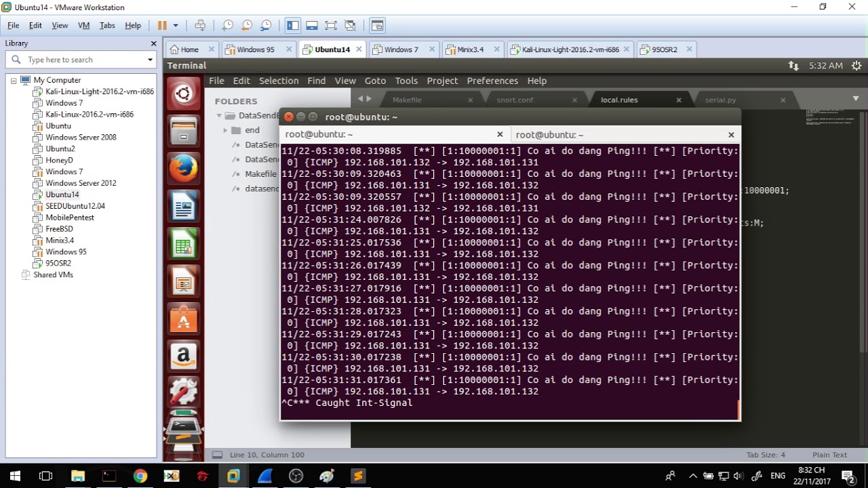Open Ubuntu dash home from the launcher

pyautogui.click(x=183, y=94)
